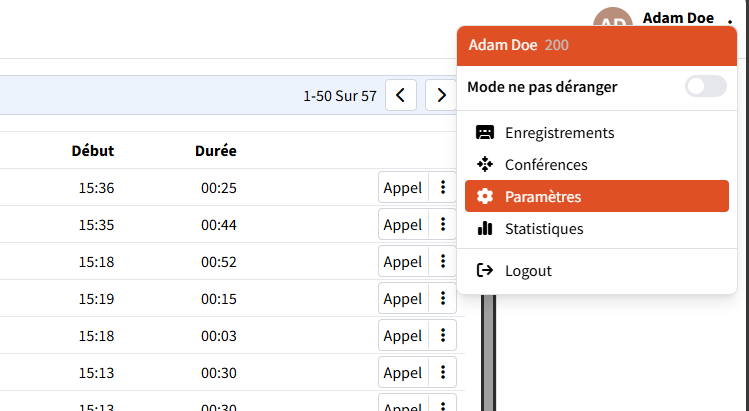Expand the three-dot menu for the 15:35 call
This screenshot has width=749, height=411.
[x=442, y=225]
